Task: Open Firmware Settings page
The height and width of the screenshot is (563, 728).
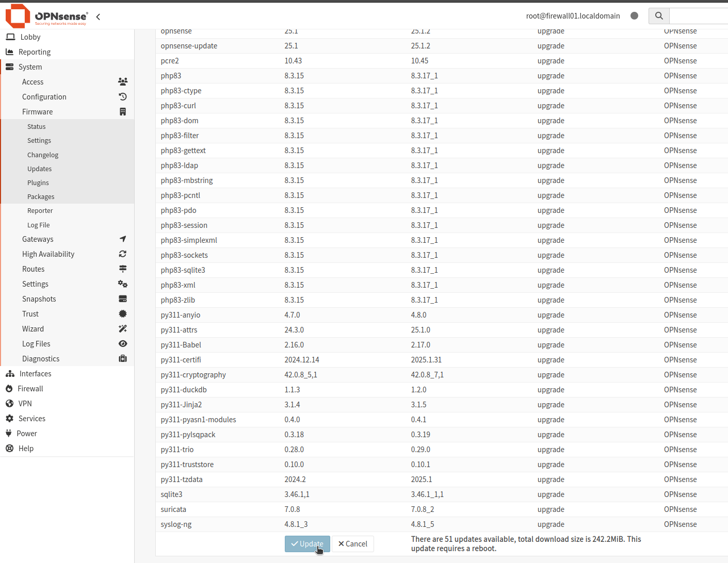Action: [39, 141]
